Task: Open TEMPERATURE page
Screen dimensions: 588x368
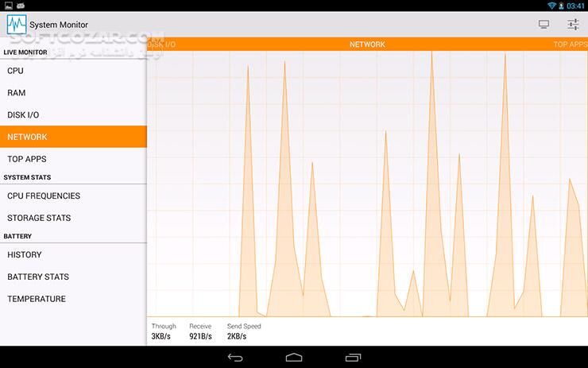Action: tap(73, 299)
